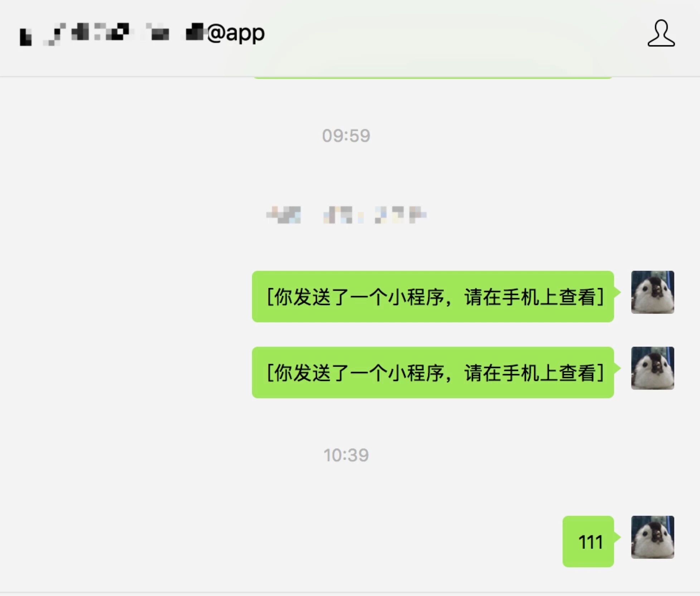Click the blurred system notice in the chat
700x596 pixels.
(346, 215)
